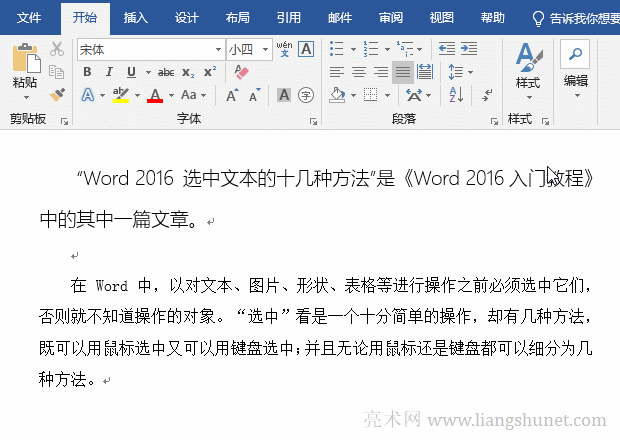Screen dimensions: 620x440
Task: Click the multilevel list icon
Action: (405, 49)
